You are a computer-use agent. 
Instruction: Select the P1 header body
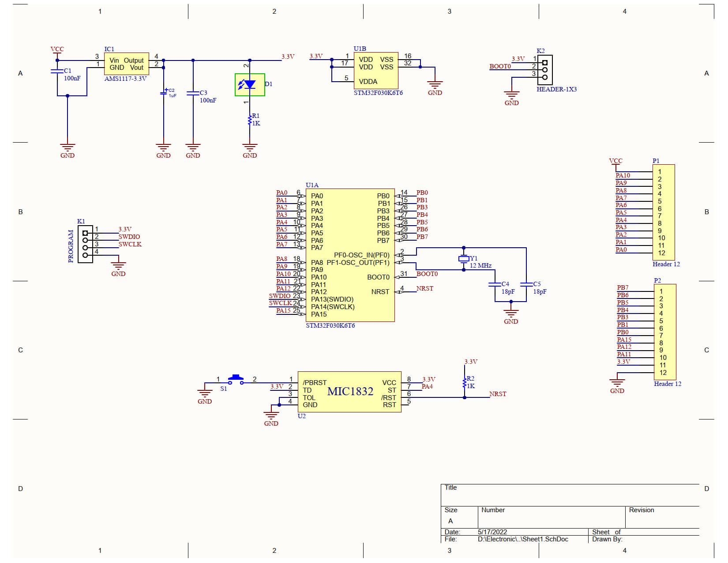(664, 212)
